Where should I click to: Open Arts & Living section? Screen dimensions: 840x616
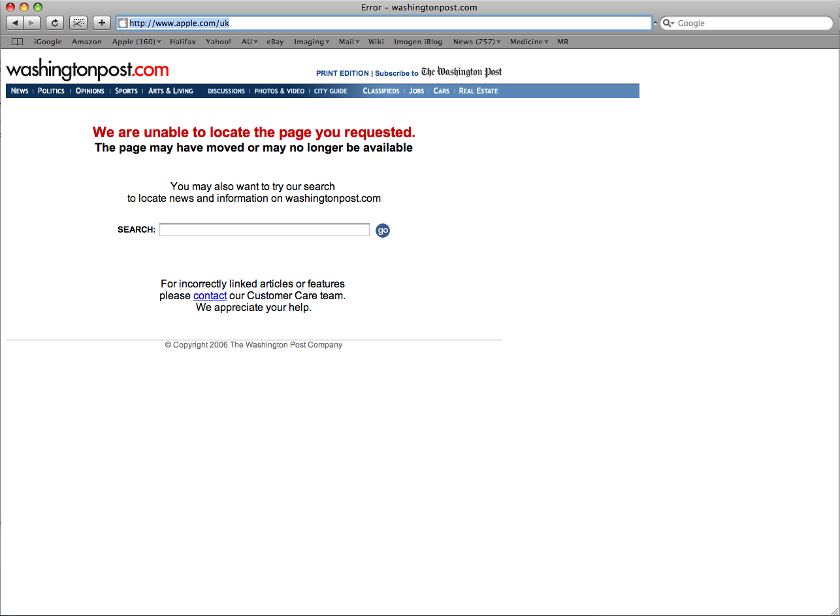(170, 91)
